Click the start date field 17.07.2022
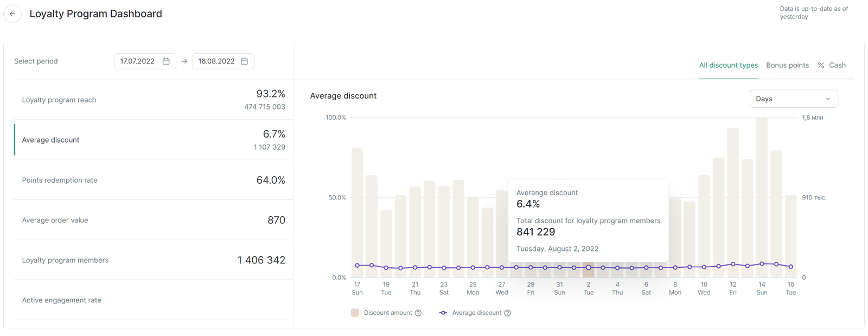Screen dimensions: 868x336 point(137,61)
